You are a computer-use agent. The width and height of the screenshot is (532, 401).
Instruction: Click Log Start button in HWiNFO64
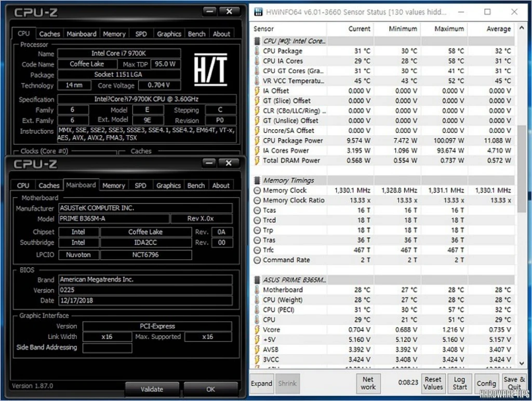point(459,383)
